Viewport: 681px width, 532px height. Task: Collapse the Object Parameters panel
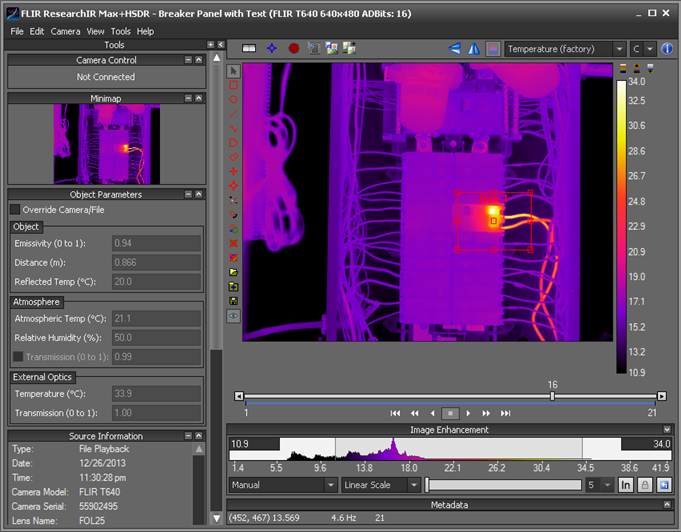pos(199,194)
